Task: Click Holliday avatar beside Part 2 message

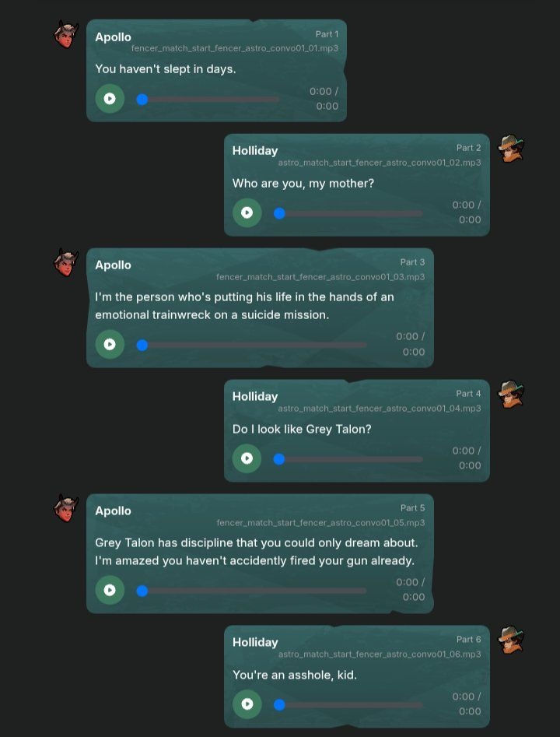Action: coord(511,149)
